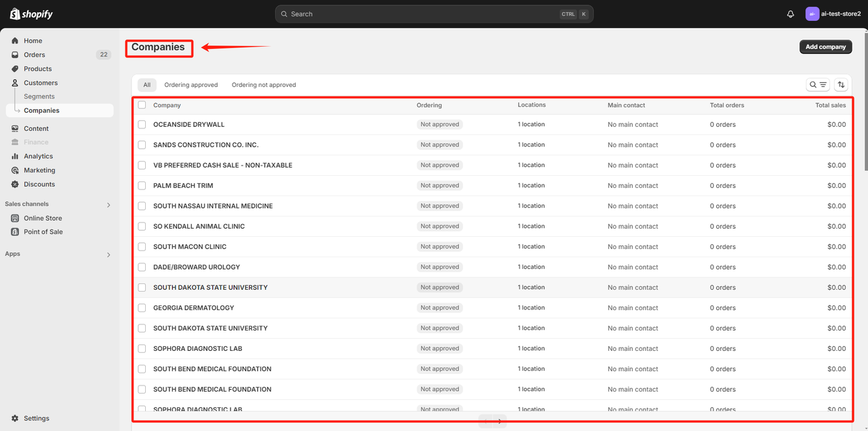Click the Main contact column header
The image size is (868, 431).
click(x=627, y=105)
